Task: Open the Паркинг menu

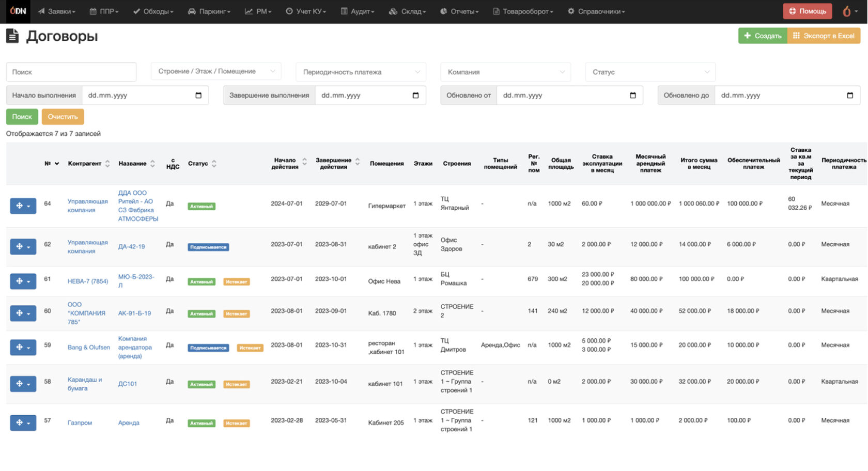Action: tap(209, 11)
